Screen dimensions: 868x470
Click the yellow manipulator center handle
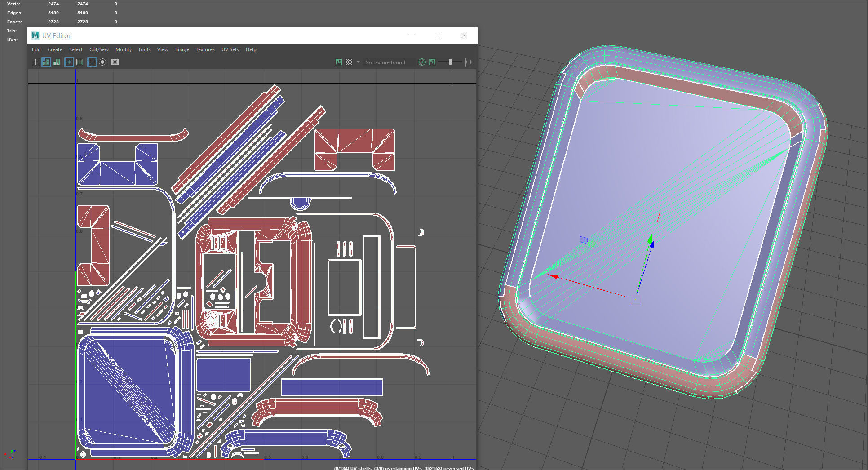click(x=635, y=299)
